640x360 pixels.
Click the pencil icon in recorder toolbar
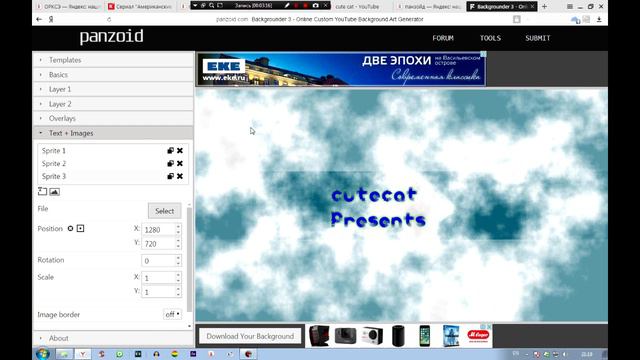click(x=287, y=5)
